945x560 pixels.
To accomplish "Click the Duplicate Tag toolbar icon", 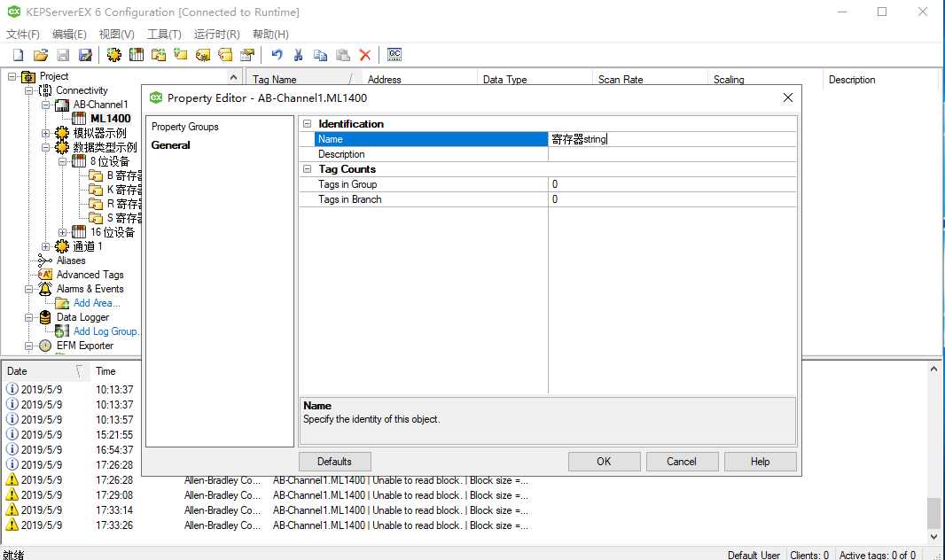I will click(225, 55).
